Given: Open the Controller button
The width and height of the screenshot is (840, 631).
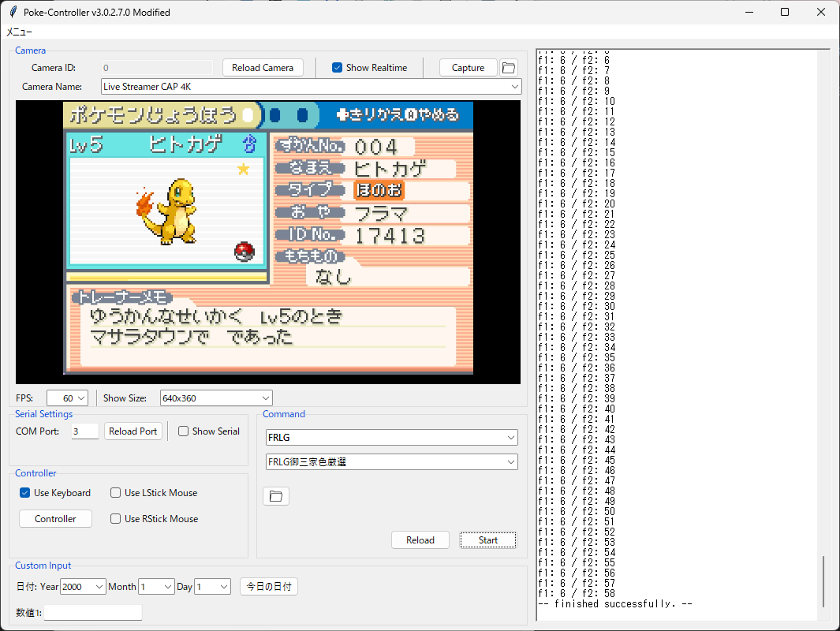Looking at the screenshot, I should tap(55, 518).
